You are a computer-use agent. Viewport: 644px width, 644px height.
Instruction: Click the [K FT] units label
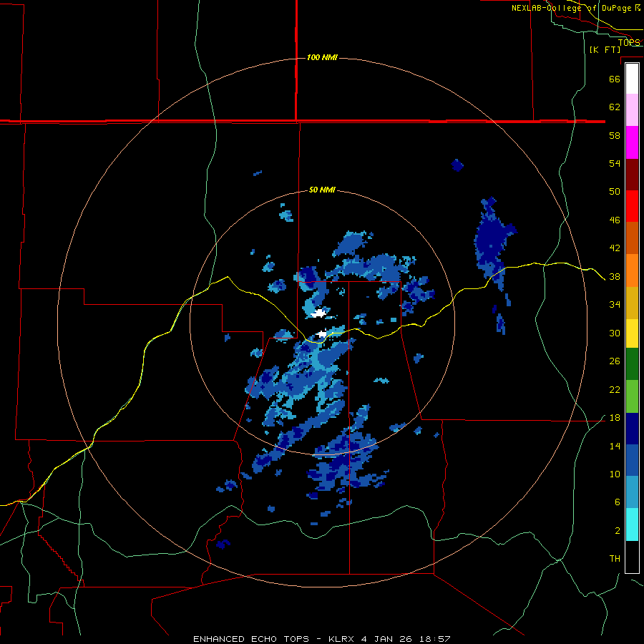[x=605, y=49]
